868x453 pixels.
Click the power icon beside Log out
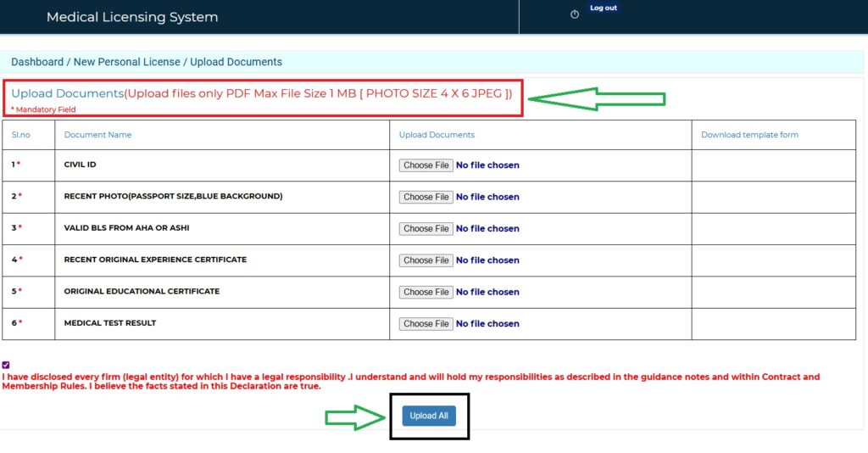575,14
